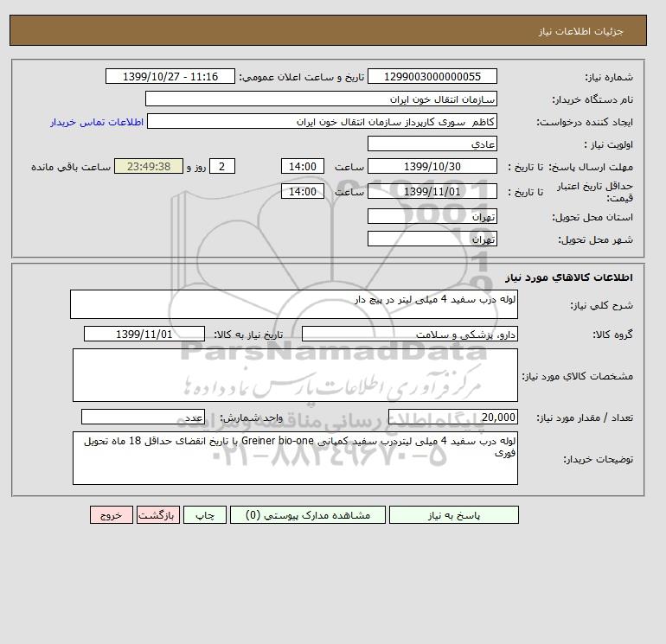666x644 pixels.
Task: Click the خروج exit button
Action: point(112,515)
